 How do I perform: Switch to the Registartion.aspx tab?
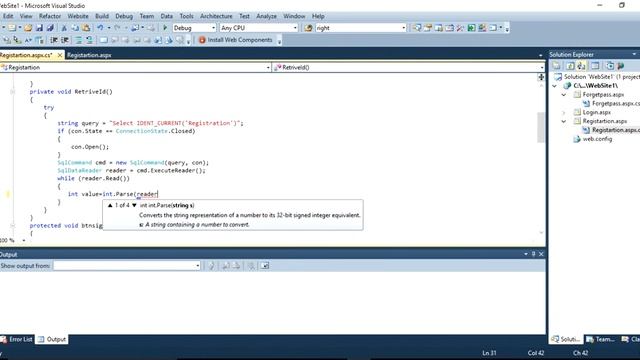pyautogui.click(x=89, y=55)
